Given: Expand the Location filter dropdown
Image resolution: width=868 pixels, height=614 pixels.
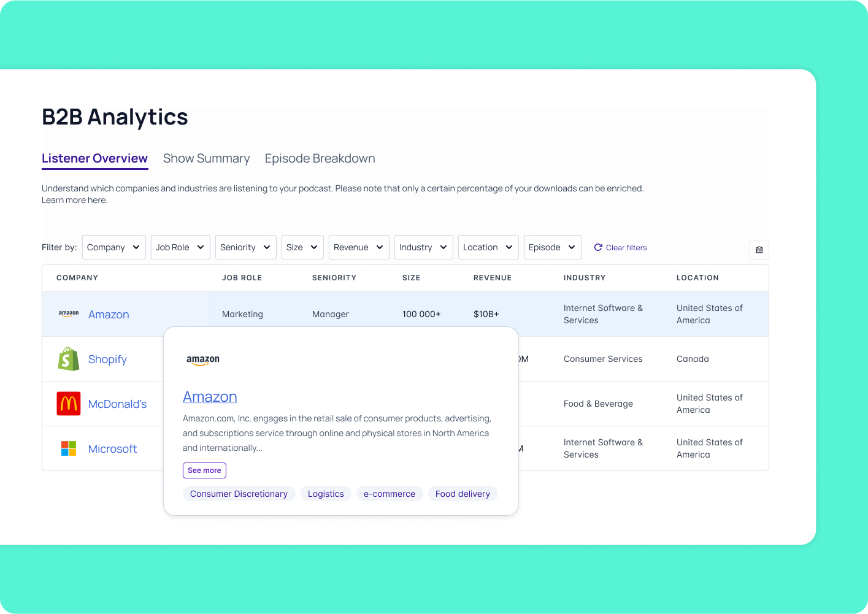Looking at the screenshot, I should pyautogui.click(x=488, y=247).
